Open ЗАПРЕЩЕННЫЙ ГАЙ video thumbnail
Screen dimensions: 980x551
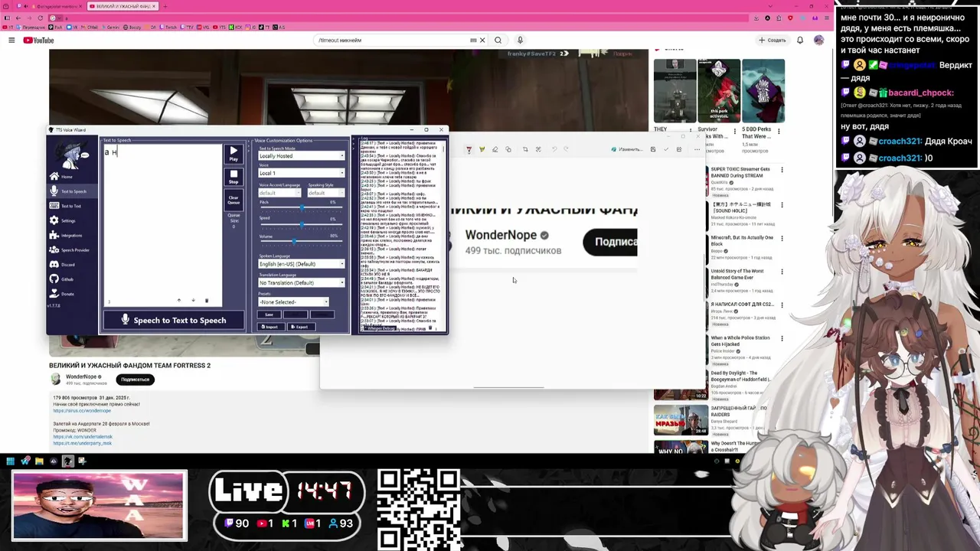click(x=680, y=419)
